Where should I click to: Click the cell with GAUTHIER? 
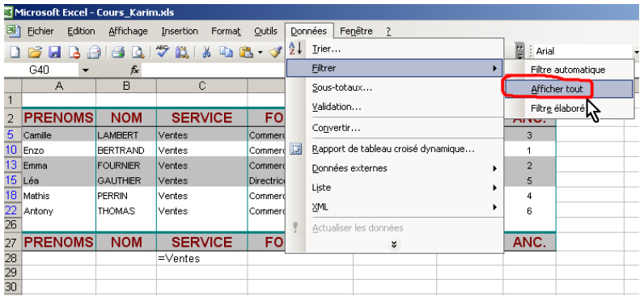pos(126,180)
